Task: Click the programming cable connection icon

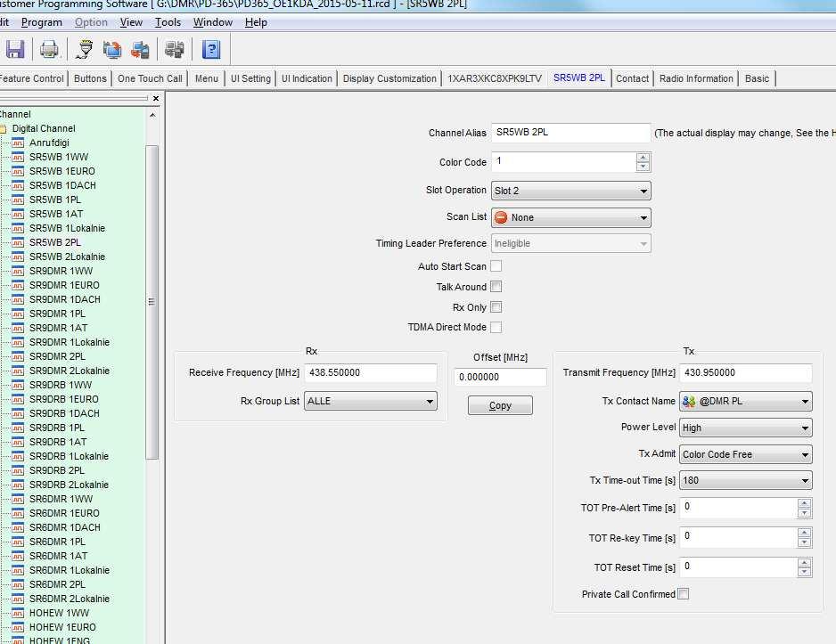Action: (x=84, y=50)
